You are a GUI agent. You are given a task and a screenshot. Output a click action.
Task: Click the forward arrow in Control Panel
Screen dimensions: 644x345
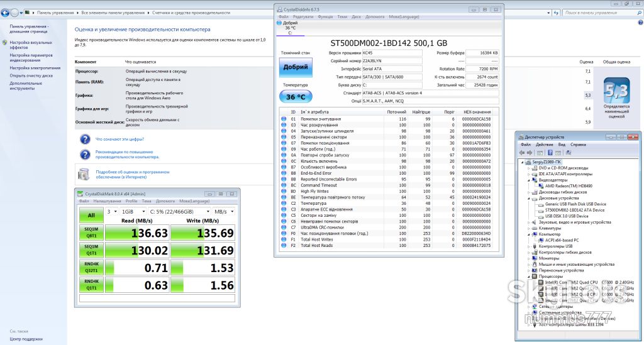[x=14, y=13]
